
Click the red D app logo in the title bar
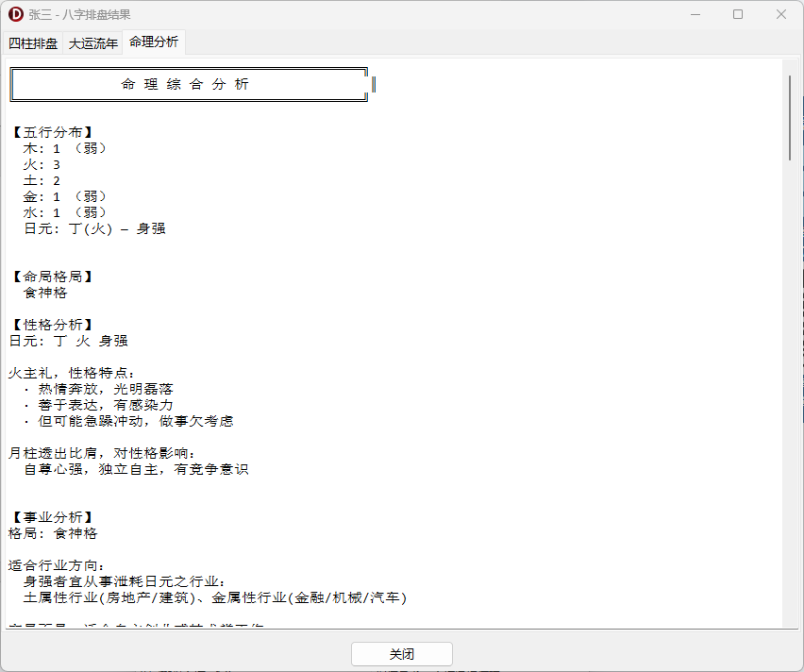click(14, 13)
